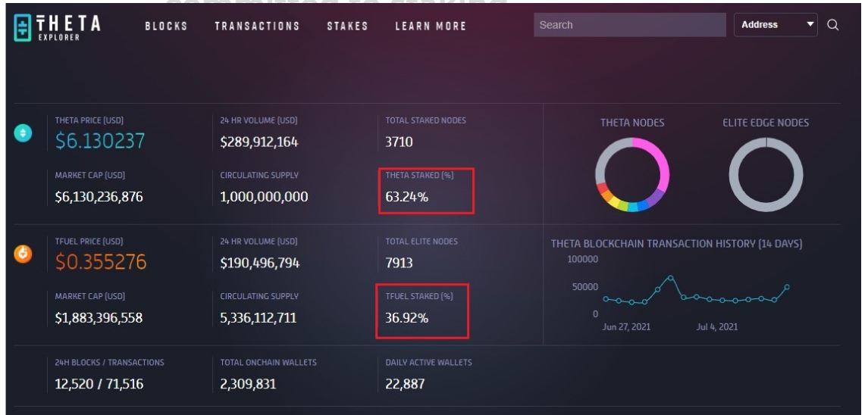Click the DAILY ACTIVE WALLETS label
Image resolution: width=868 pixels, height=415 pixels.
tap(429, 363)
